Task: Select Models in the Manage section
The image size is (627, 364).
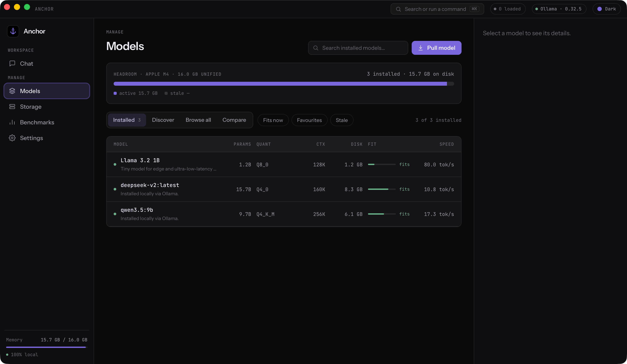Action: point(47,91)
